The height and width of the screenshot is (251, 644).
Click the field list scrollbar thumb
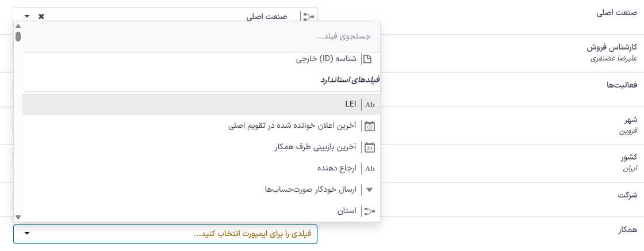click(x=18, y=37)
